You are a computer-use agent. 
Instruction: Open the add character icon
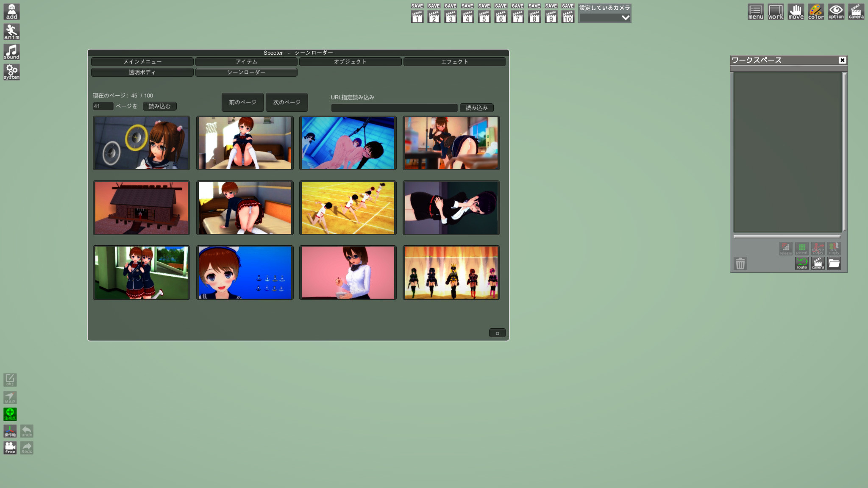[11, 11]
